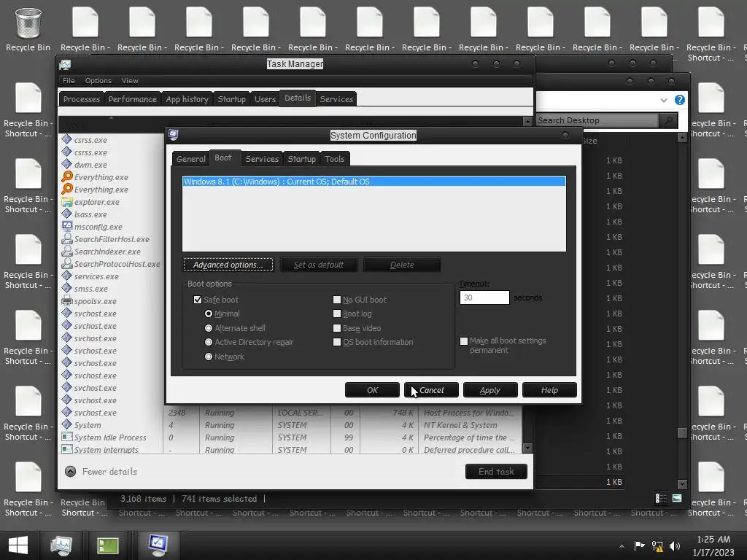Image resolution: width=747 pixels, height=560 pixels.
Task: Click the lsass.exe process icon
Action: (x=66, y=214)
